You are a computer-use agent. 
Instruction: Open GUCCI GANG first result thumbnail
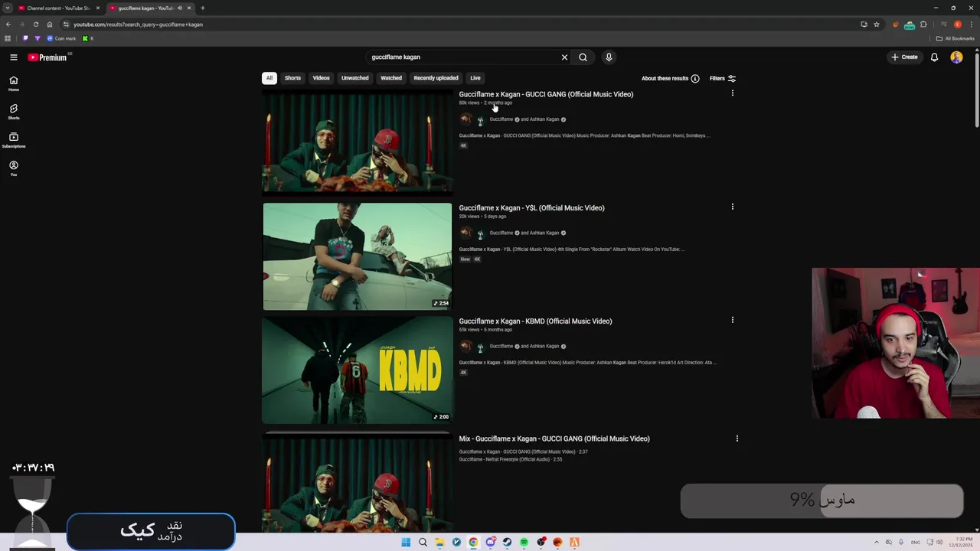point(358,142)
